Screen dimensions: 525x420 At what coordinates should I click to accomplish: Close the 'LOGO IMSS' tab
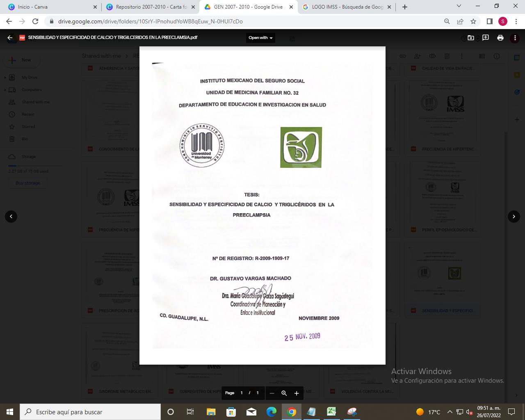pos(389,7)
